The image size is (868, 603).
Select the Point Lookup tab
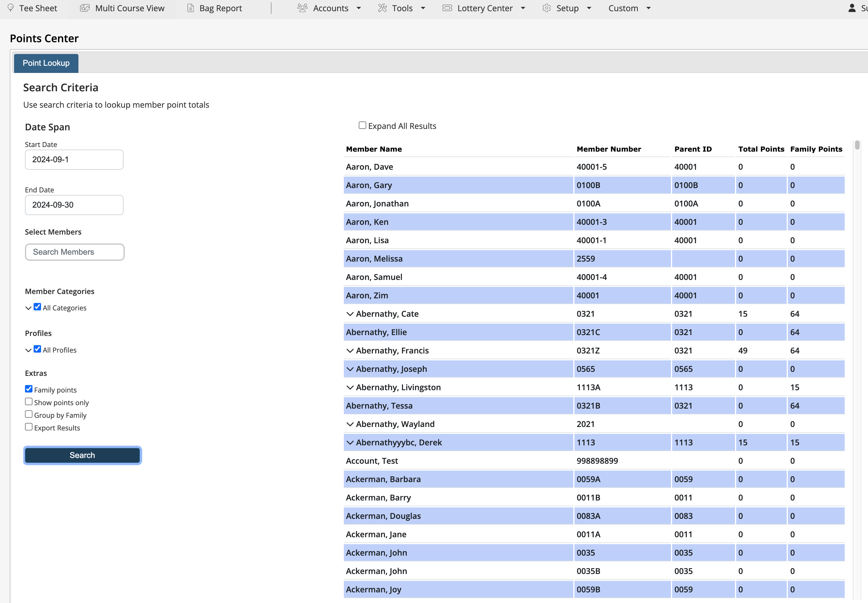46,63
